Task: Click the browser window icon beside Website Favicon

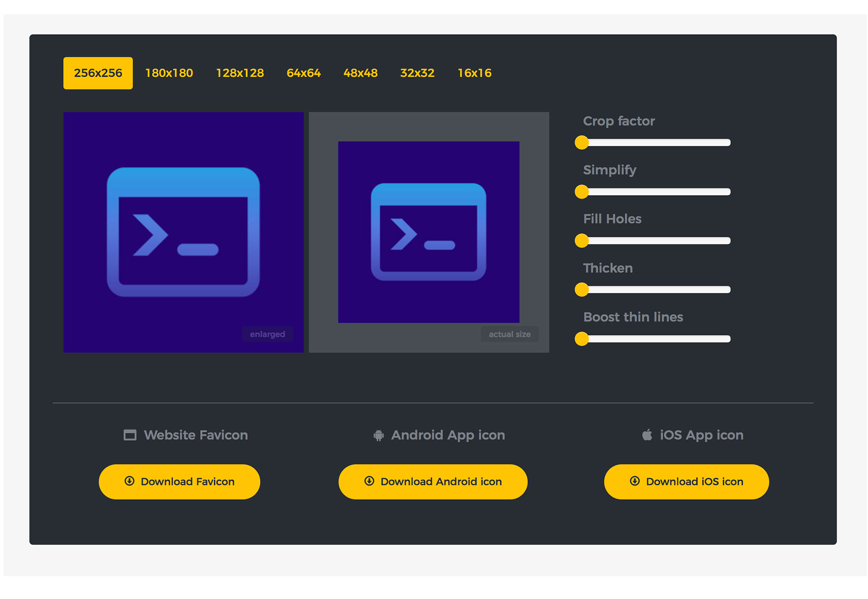Action: click(130, 435)
